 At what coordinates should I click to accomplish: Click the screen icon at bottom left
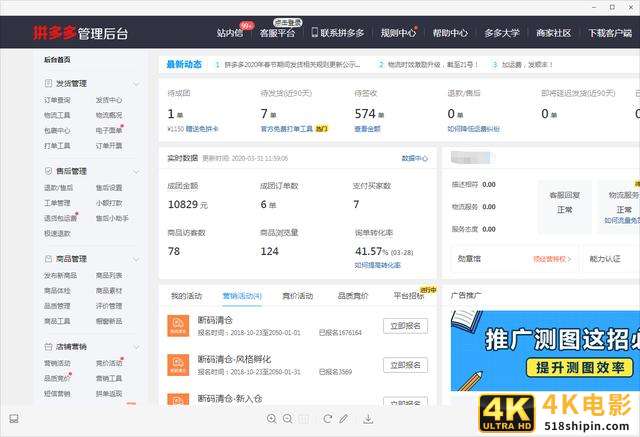click(14, 419)
